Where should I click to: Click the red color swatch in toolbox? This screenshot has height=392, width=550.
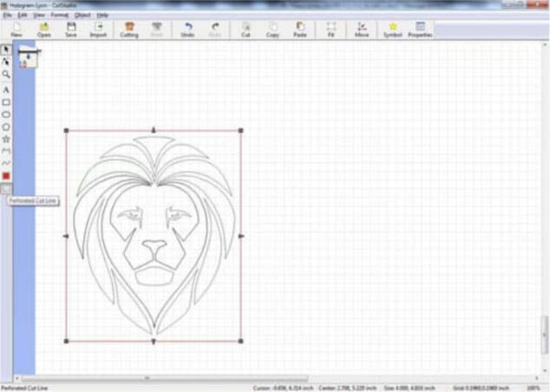click(x=6, y=175)
